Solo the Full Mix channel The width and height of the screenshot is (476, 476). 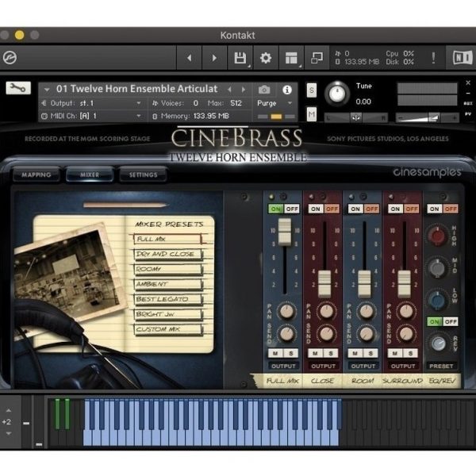tap(291, 353)
